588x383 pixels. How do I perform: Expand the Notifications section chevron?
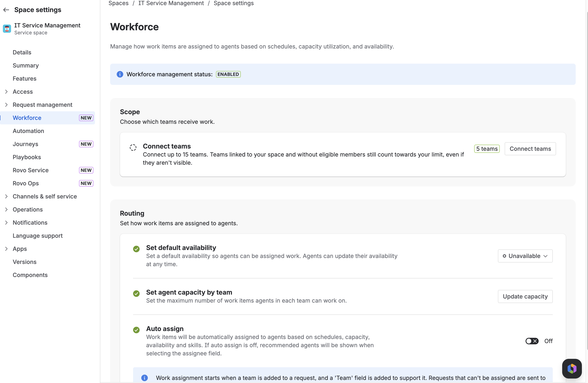click(x=6, y=222)
